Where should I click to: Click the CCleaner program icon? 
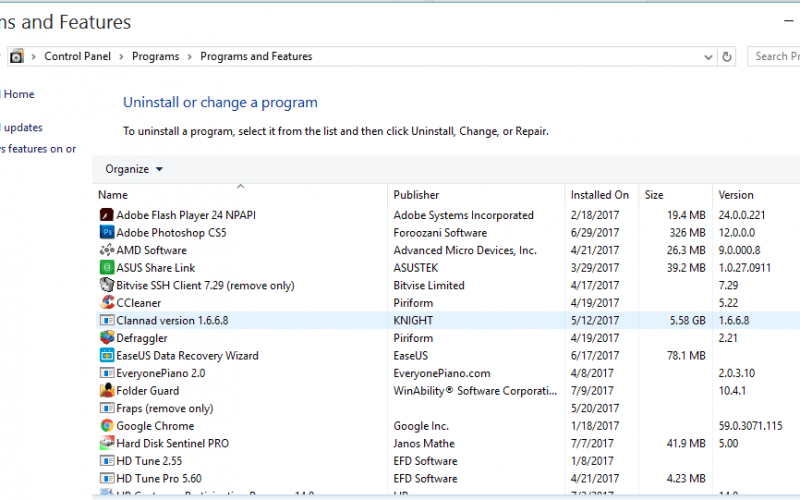pos(107,303)
